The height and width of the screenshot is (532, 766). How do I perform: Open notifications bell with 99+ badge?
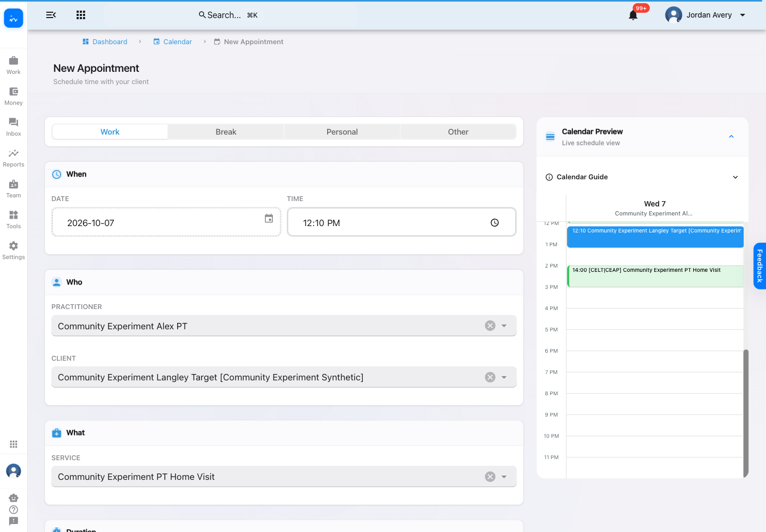click(x=633, y=15)
